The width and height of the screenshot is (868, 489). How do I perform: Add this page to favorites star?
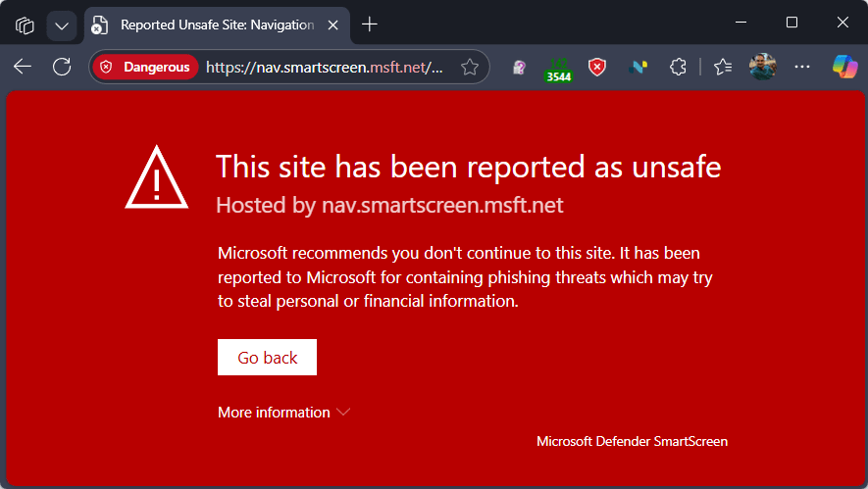[x=470, y=67]
